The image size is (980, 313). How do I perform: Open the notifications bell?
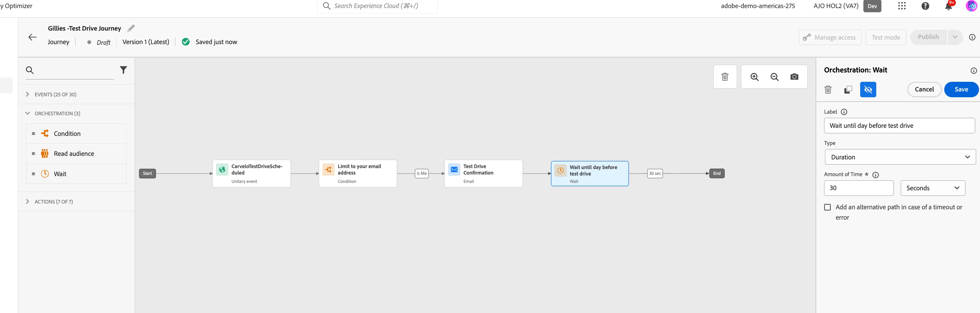click(948, 6)
